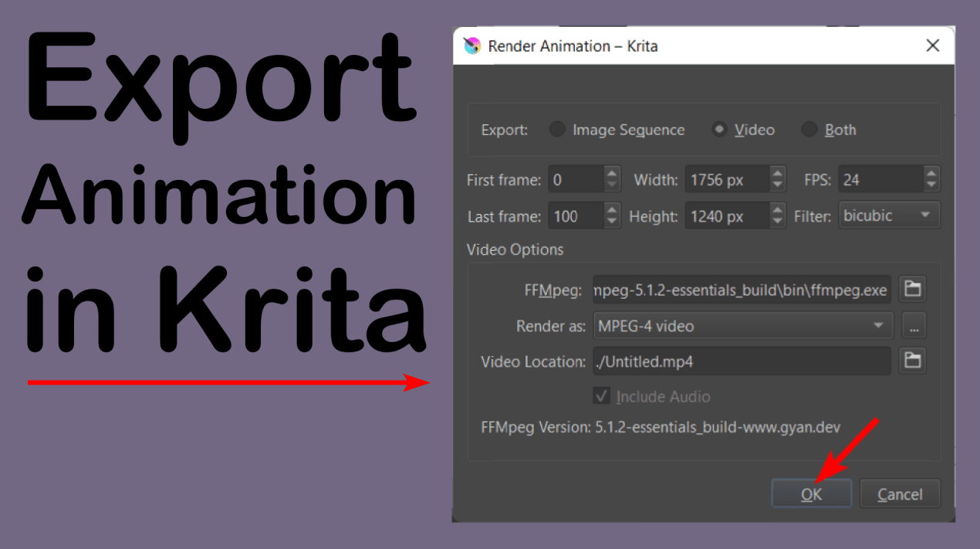Select the Video export option
This screenshot has width=980, height=549.
click(x=720, y=130)
